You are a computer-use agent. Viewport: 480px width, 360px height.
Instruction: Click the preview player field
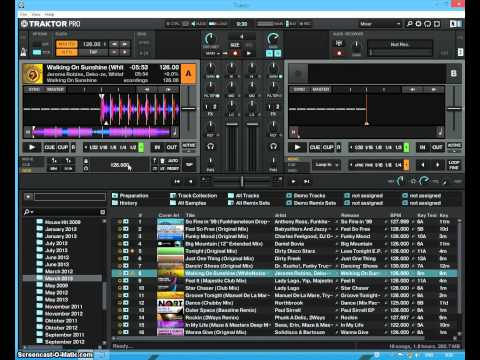point(70,197)
